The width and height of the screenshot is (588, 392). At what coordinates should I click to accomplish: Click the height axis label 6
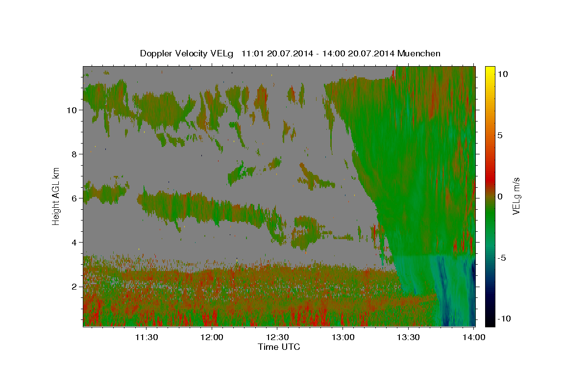tap(74, 198)
